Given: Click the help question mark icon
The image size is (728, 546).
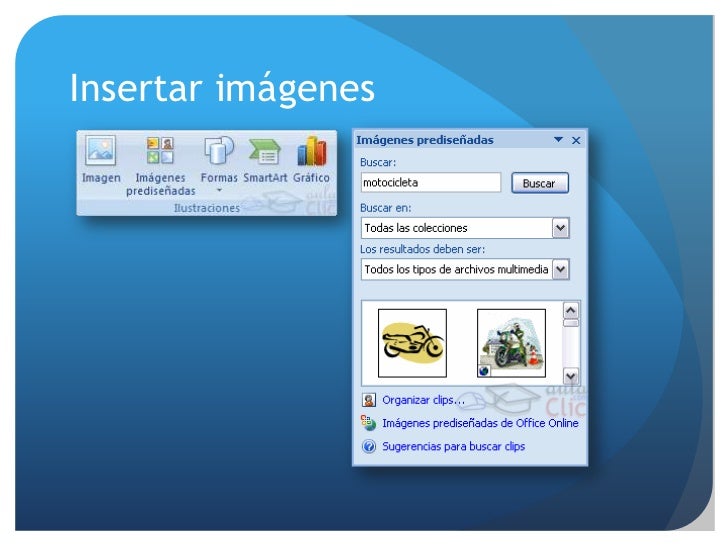Looking at the screenshot, I should [369, 447].
